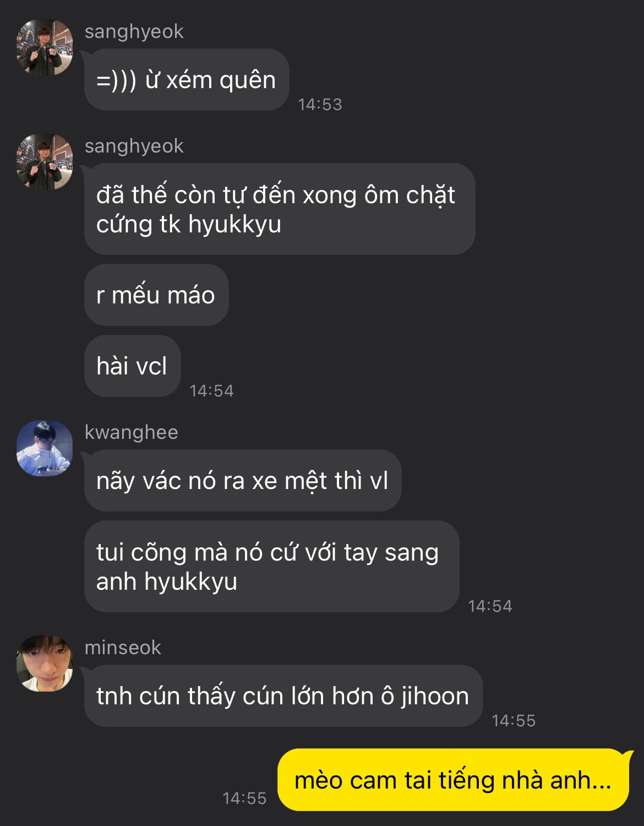Screen dimensions: 644x826
Task: Click the 14:55 timestamp beside minseok's message
Action: [513, 720]
